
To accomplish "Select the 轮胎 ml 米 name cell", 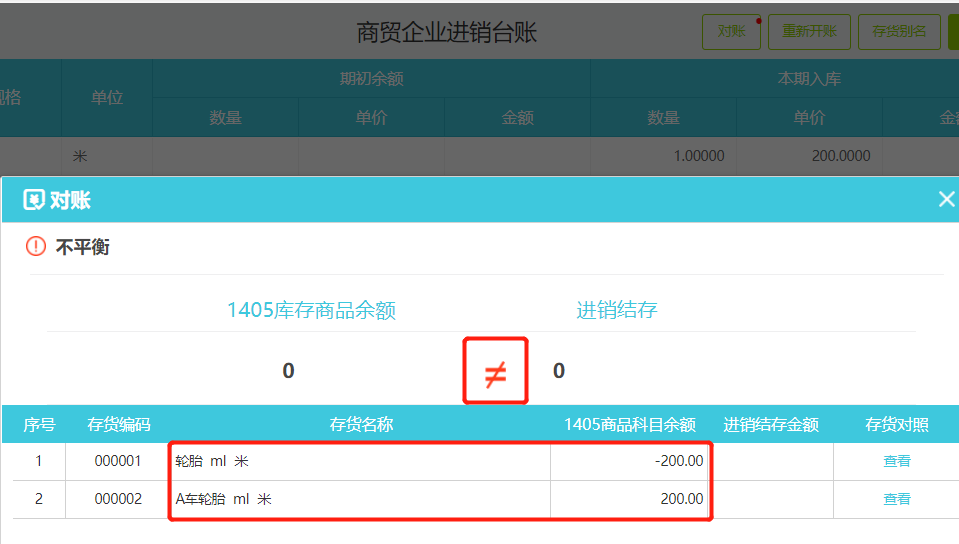I will click(360, 461).
